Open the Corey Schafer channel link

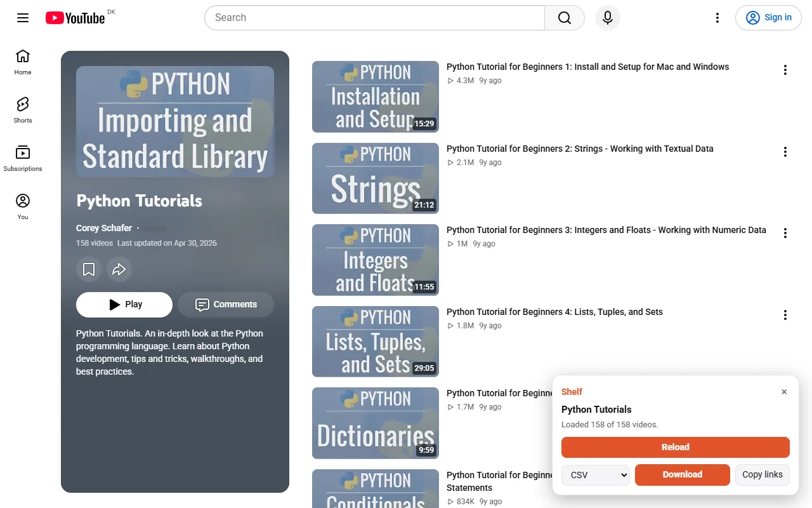click(x=104, y=228)
